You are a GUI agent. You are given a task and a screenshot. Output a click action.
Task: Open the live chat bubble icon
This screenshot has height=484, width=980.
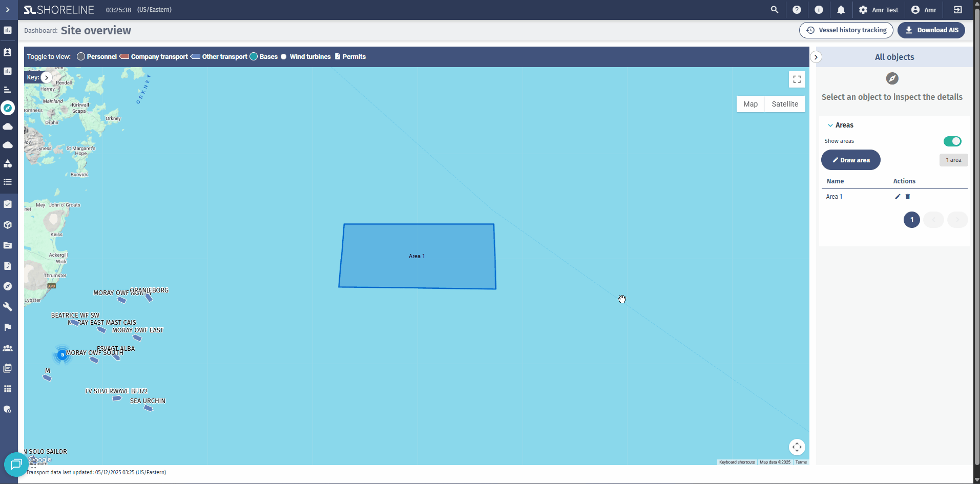tap(16, 464)
